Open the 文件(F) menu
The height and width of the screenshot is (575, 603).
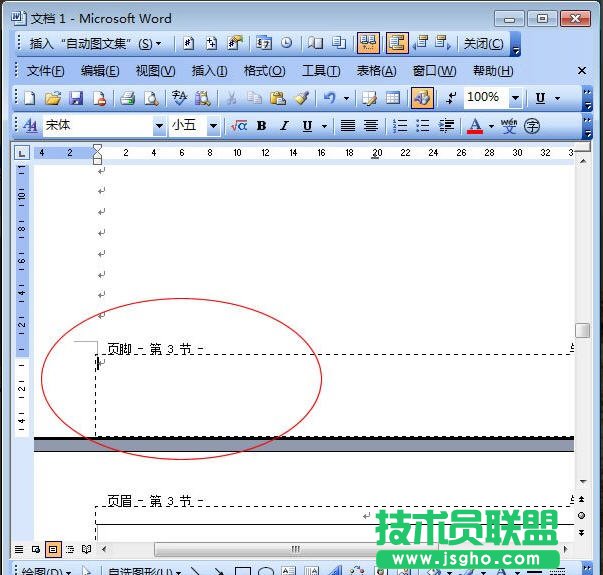45,71
